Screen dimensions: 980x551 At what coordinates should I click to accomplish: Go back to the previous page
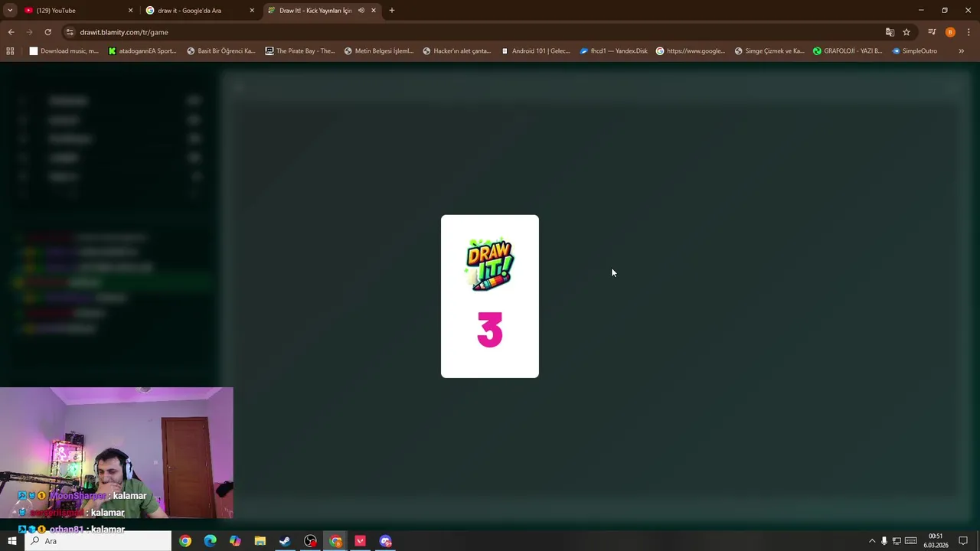pyautogui.click(x=11, y=32)
